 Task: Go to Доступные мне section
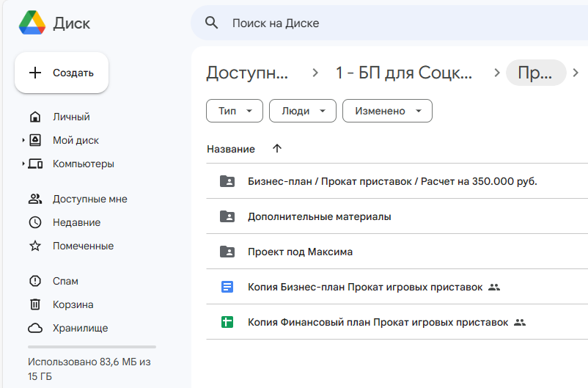tap(90, 199)
